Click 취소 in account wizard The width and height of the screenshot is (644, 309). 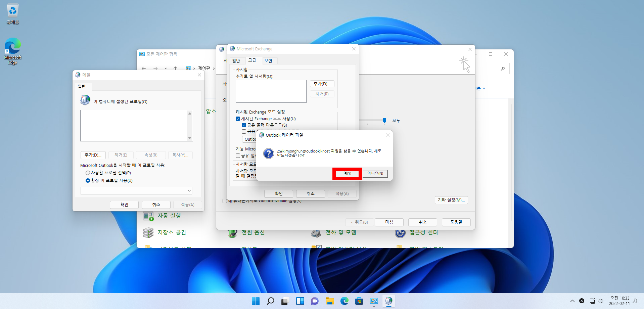pos(423,222)
